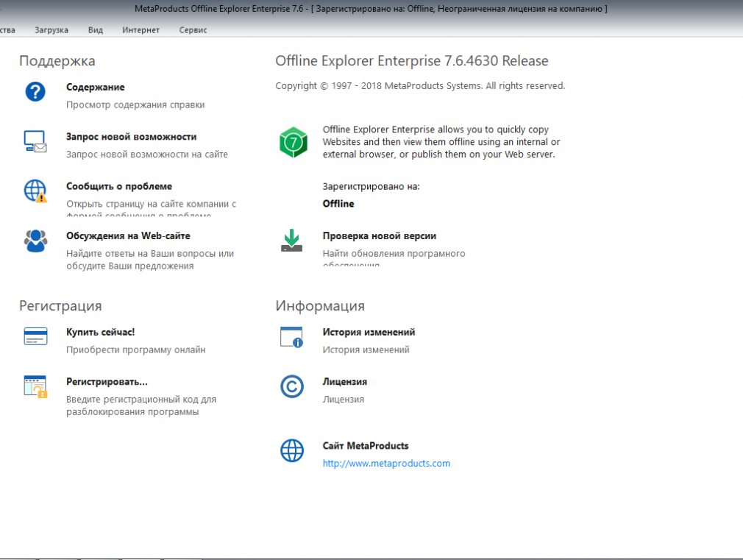
Task: Open Обсуждения на Web-сайте
Action: pos(128,235)
